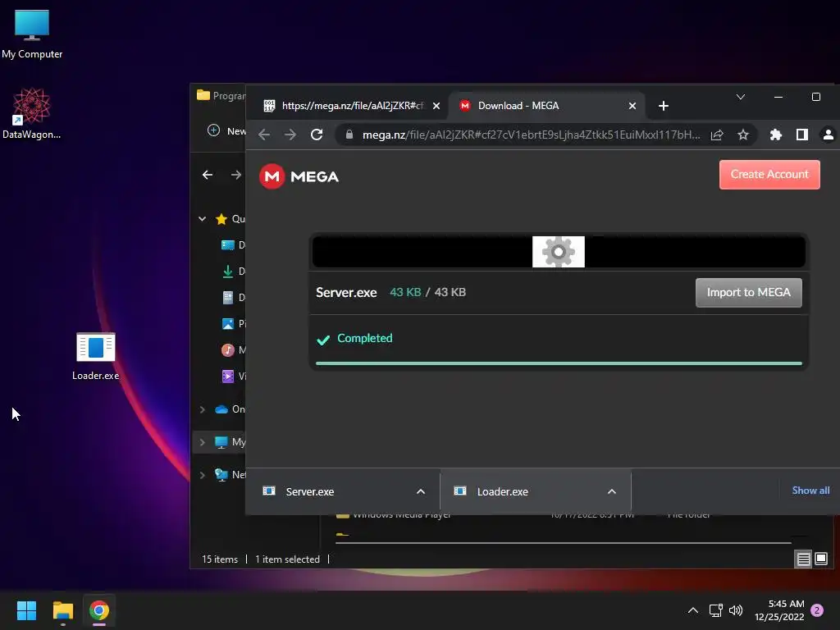Click New button in File Explorer
The height and width of the screenshot is (630, 840).
pyautogui.click(x=226, y=130)
